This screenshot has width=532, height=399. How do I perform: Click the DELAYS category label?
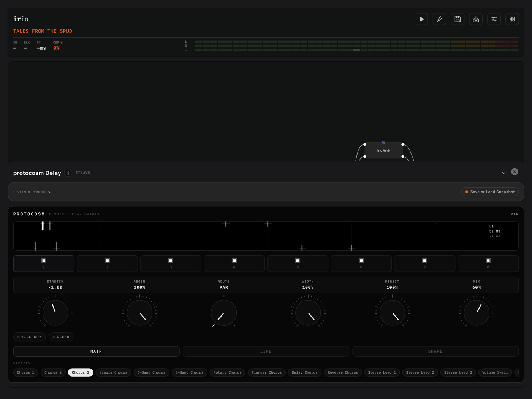83,173
